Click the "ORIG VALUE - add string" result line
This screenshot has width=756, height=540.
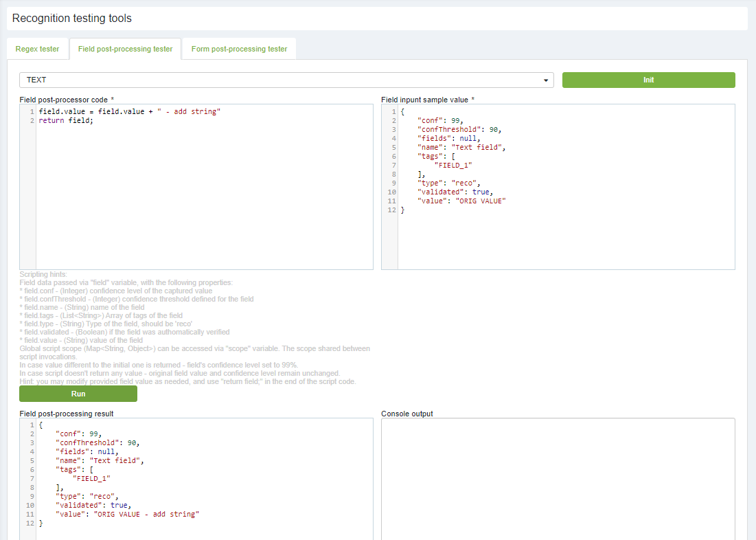coord(127,515)
